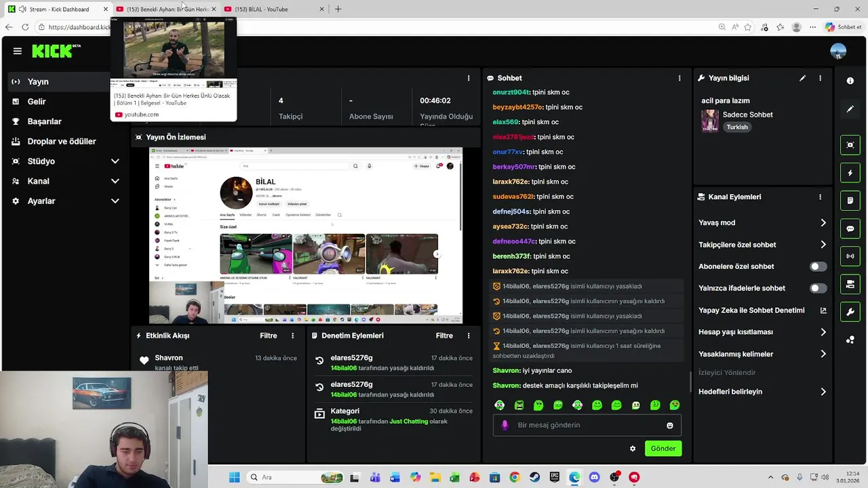Expand the Kanal sidebar section
The height and width of the screenshot is (488, 868).
pyautogui.click(x=64, y=181)
